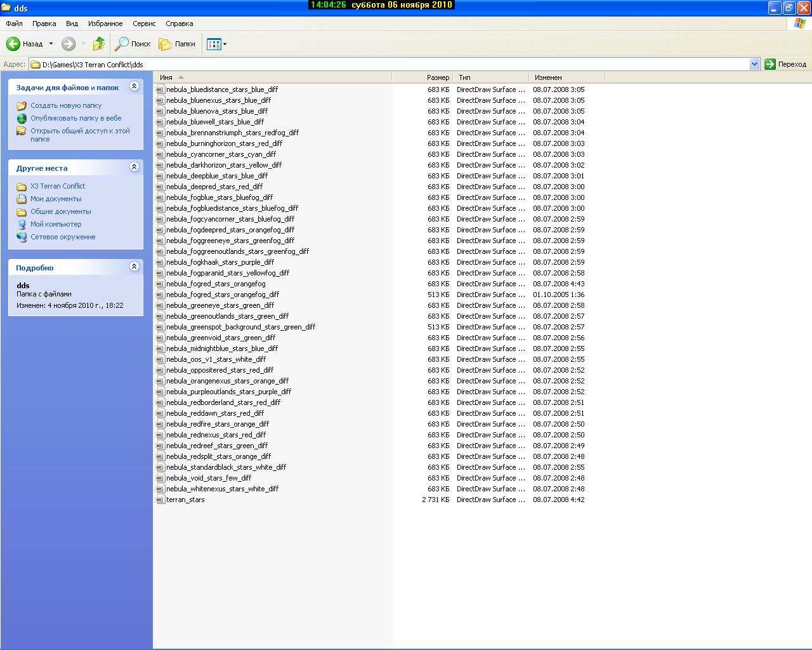Toggle the Папки folders pane

pyautogui.click(x=177, y=44)
